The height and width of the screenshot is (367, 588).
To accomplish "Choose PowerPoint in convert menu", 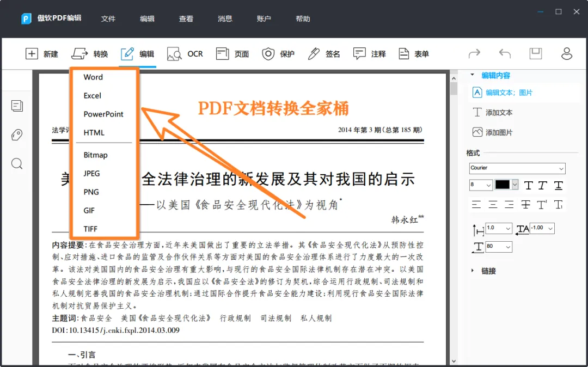I will pyautogui.click(x=104, y=114).
